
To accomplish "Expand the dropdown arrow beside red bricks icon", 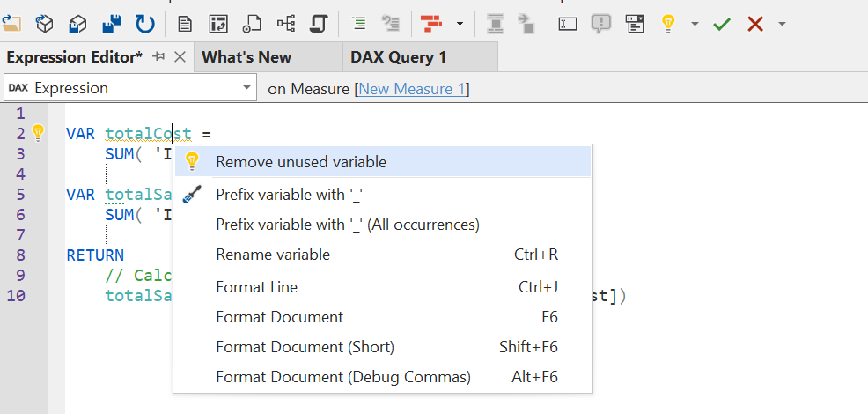I will click(x=460, y=24).
